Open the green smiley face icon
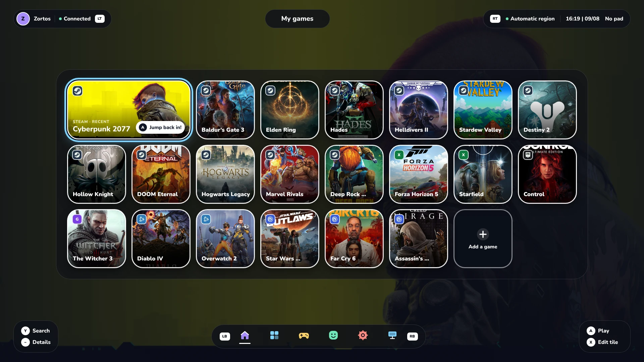644x362 pixels. point(333,335)
